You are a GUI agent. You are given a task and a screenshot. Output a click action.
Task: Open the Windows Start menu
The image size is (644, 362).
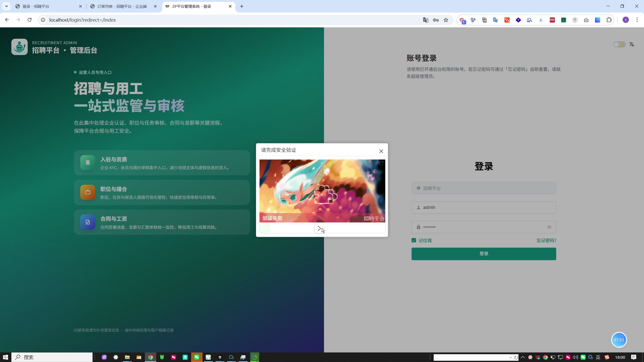click(6, 357)
